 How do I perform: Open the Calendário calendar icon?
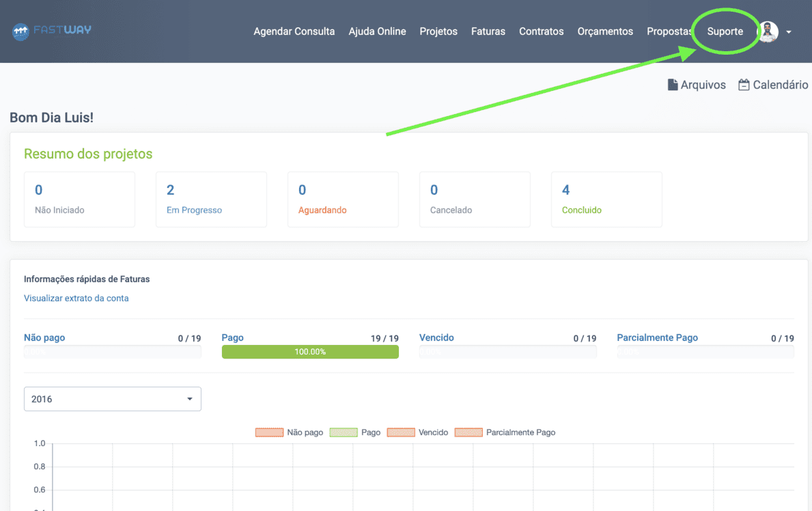pyautogui.click(x=744, y=85)
